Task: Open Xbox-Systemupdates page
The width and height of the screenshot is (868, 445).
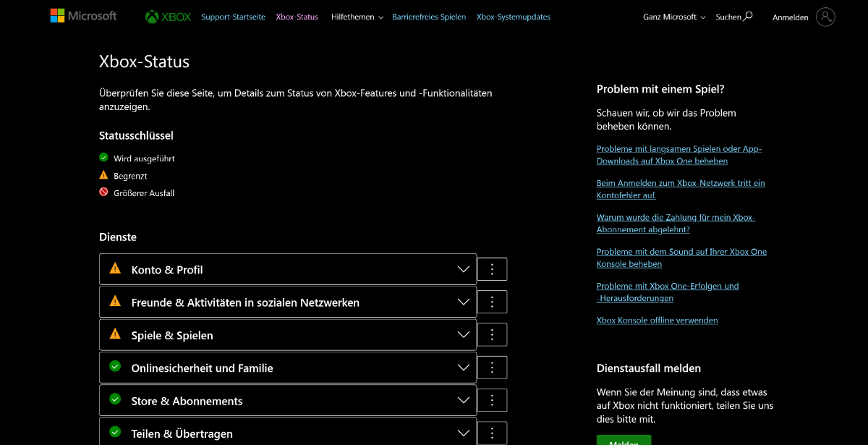Action: coord(514,17)
